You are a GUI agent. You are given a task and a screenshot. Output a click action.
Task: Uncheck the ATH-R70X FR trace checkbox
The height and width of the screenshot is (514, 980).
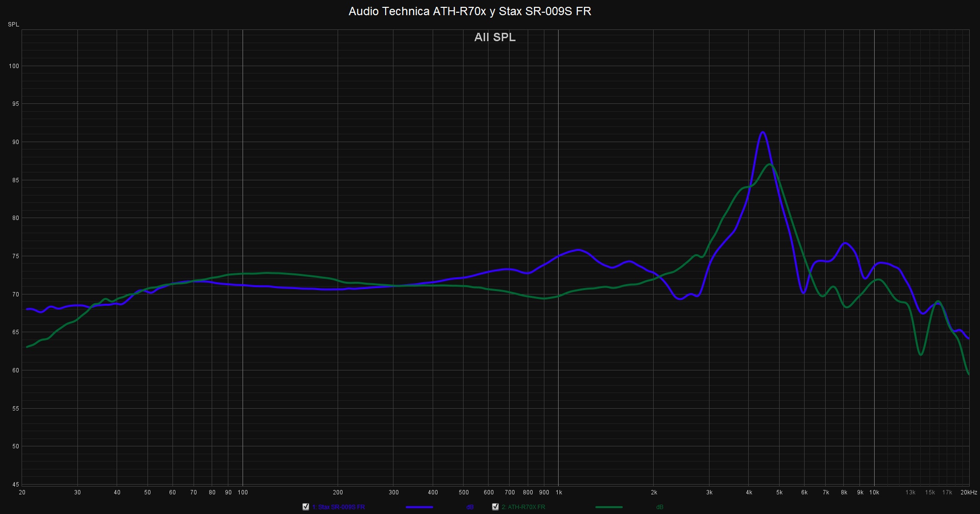[495, 507]
